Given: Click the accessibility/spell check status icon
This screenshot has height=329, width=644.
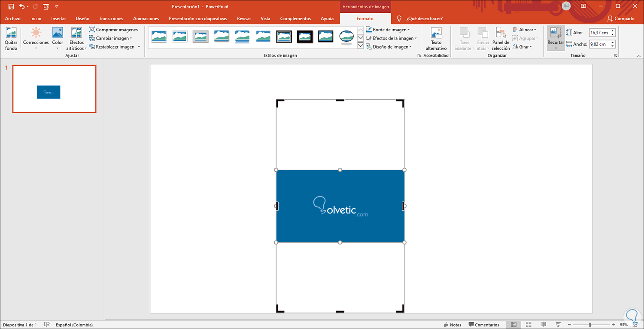Looking at the screenshot, I should pos(47,325).
